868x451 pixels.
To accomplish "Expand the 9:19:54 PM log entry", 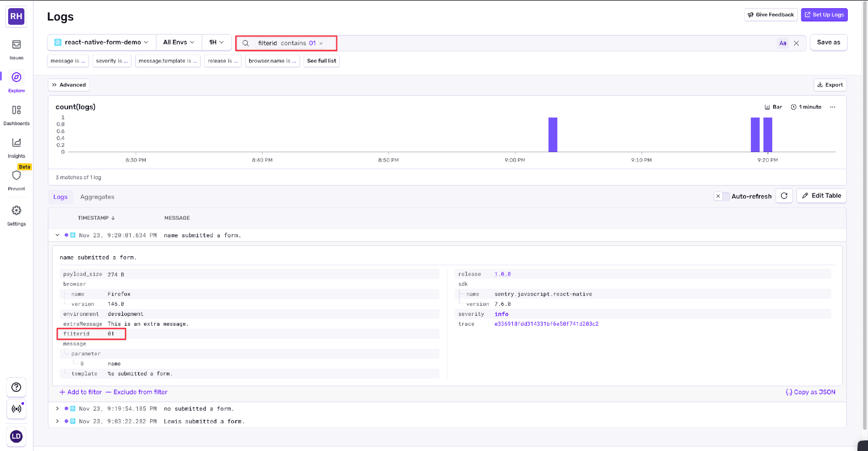I will tap(57, 408).
